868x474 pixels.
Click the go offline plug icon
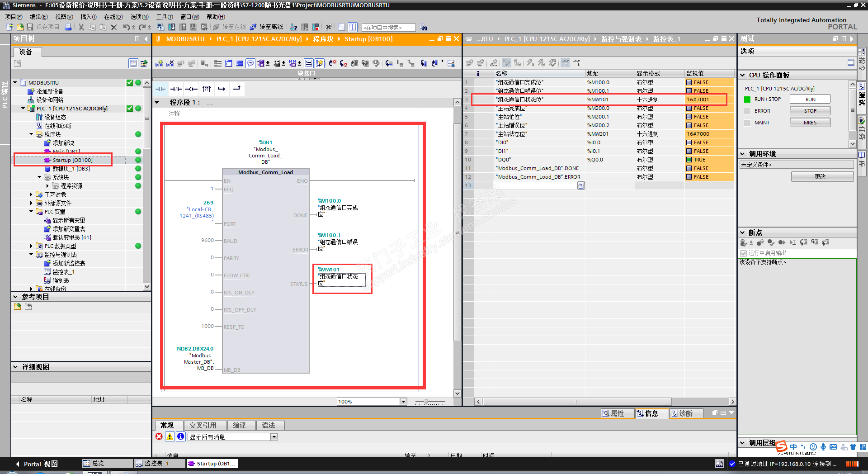coord(253,27)
